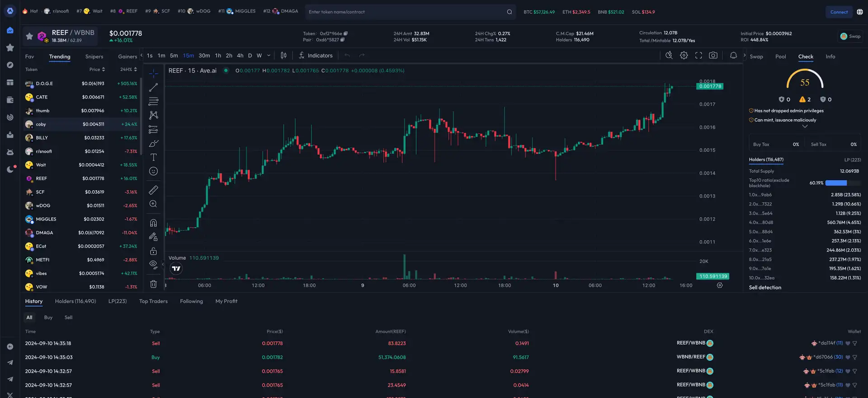Toggle the lock all drawings tool

click(153, 251)
